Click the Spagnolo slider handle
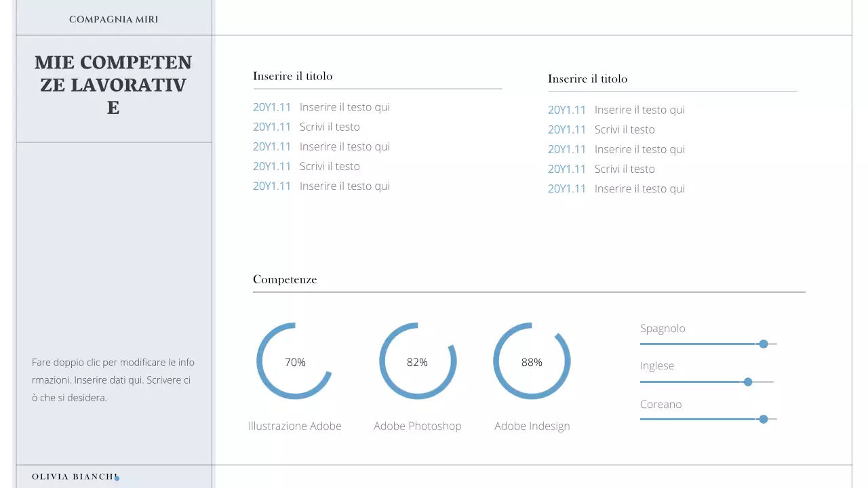Viewport: 868px width, 488px height. point(764,344)
